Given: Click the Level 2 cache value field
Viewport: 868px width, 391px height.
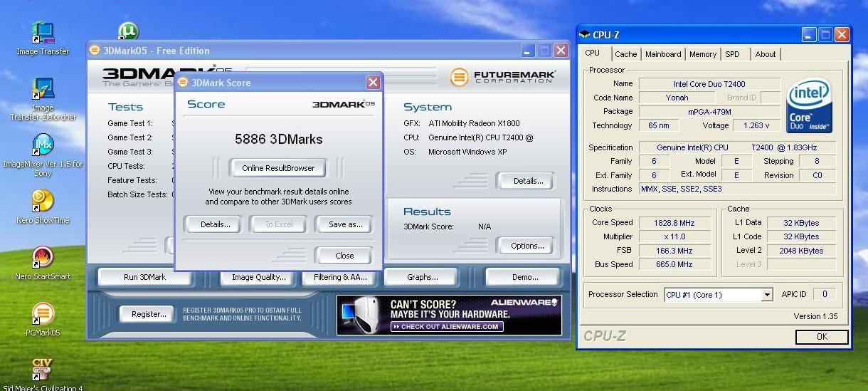Looking at the screenshot, I should (x=800, y=251).
